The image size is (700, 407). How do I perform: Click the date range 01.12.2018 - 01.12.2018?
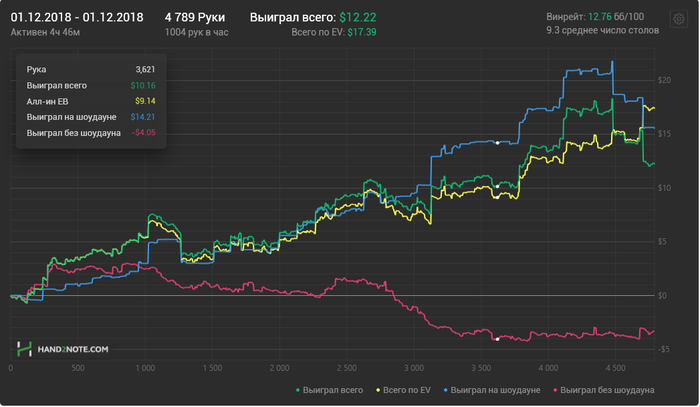pyautogui.click(x=77, y=17)
